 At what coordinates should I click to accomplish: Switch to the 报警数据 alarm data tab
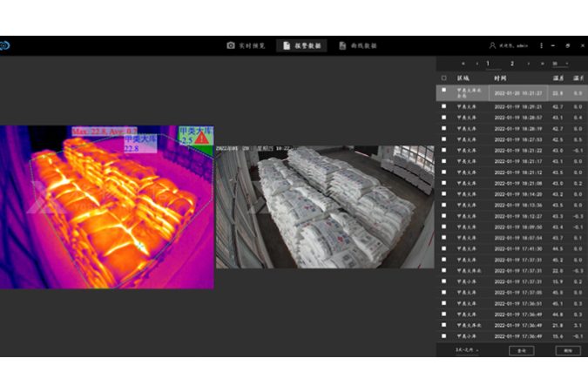point(301,45)
